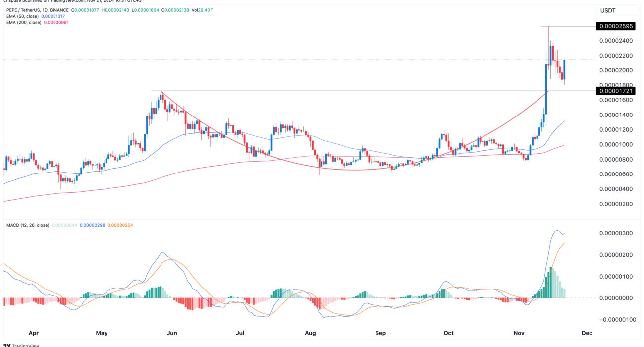Viewport: 644px width, 347px height.
Task: Click the 0.00002400 price axis tick
Action: tap(615, 41)
